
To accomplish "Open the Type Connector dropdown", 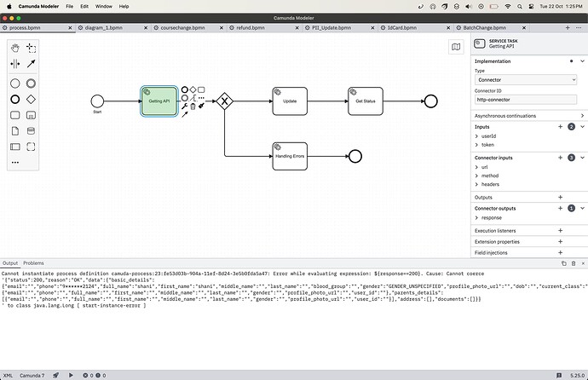I will [526, 80].
